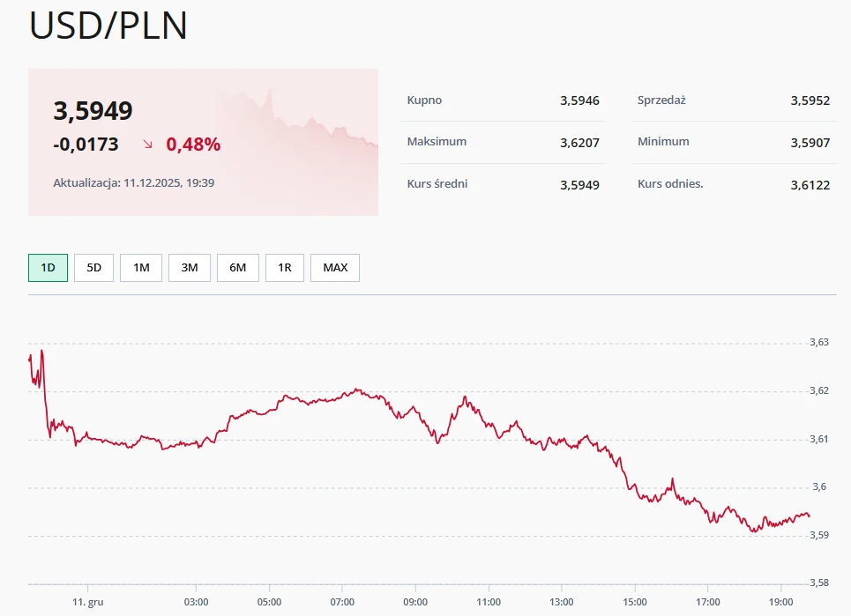Click the USD/PLN pair title
This screenshot has height=616, width=851.
108,26
